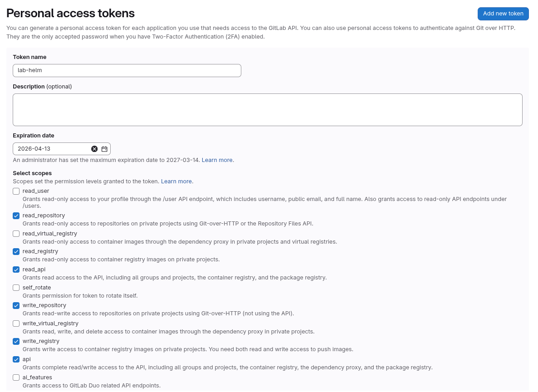Click the Add new token button
Viewport: 538px width, 392px height.
[x=503, y=14]
